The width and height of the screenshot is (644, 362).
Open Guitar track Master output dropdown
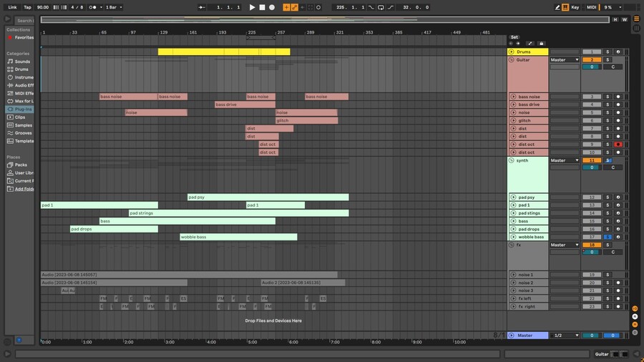pyautogui.click(x=565, y=60)
